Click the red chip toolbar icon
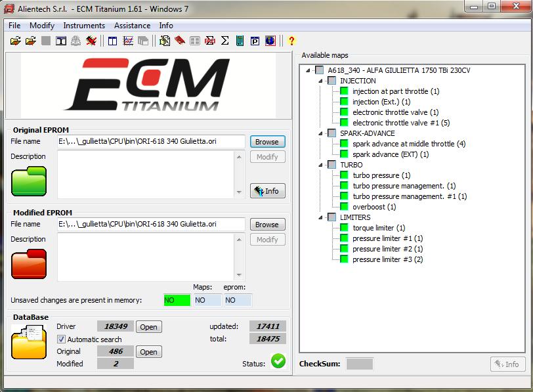Image resolution: width=533 pixels, height=392 pixels. point(180,41)
